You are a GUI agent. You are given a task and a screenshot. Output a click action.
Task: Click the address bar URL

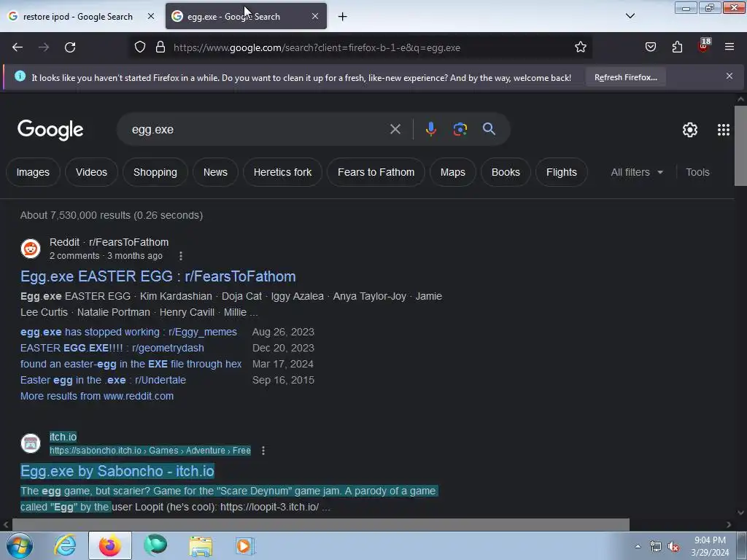[x=317, y=47]
